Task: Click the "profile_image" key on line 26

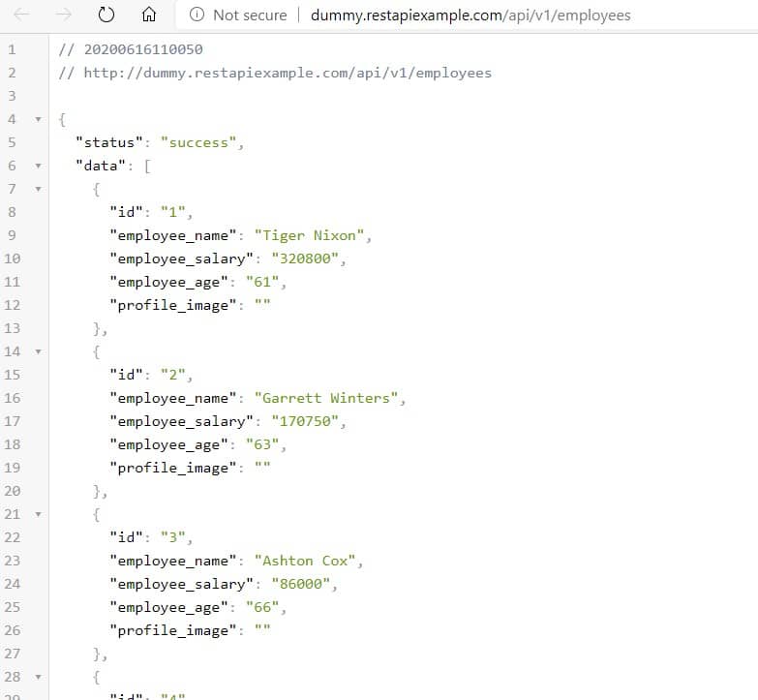Action: (173, 630)
